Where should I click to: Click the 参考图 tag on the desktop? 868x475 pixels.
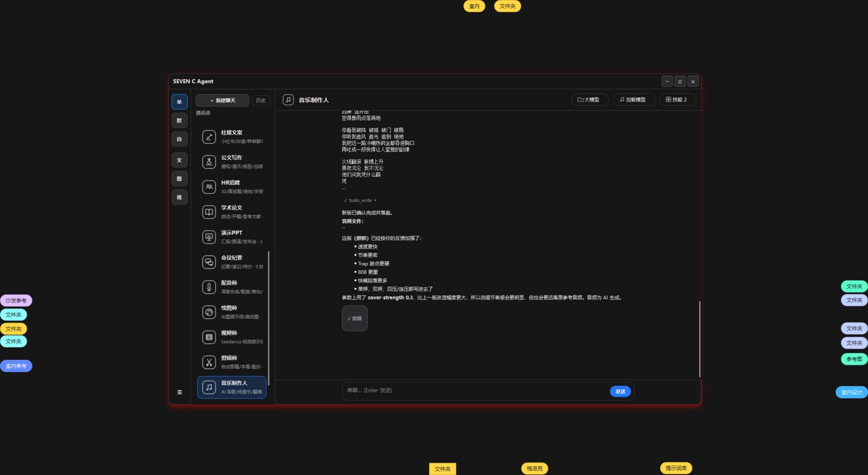click(x=854, y=359)
